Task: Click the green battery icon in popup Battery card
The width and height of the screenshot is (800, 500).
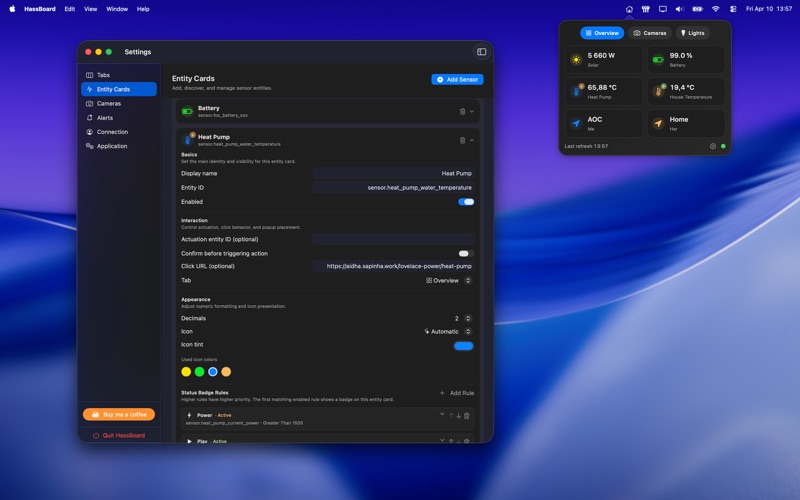Action: [658, 60]
